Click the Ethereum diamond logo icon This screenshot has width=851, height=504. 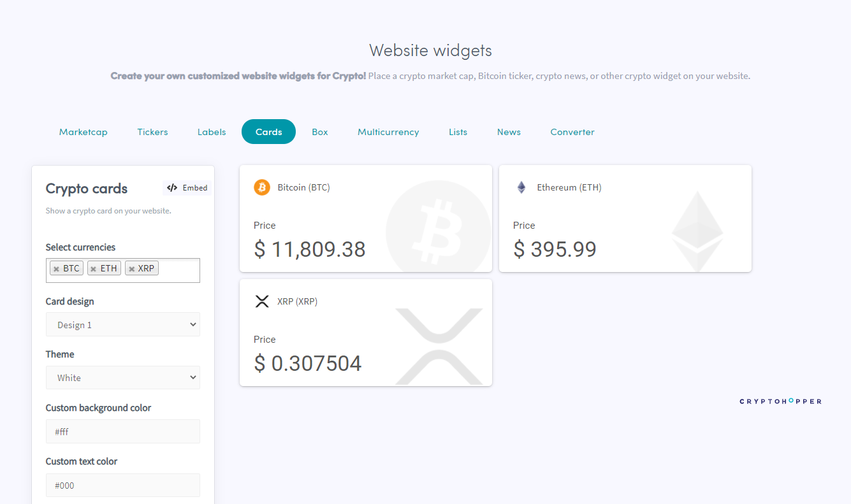point(521,187)
